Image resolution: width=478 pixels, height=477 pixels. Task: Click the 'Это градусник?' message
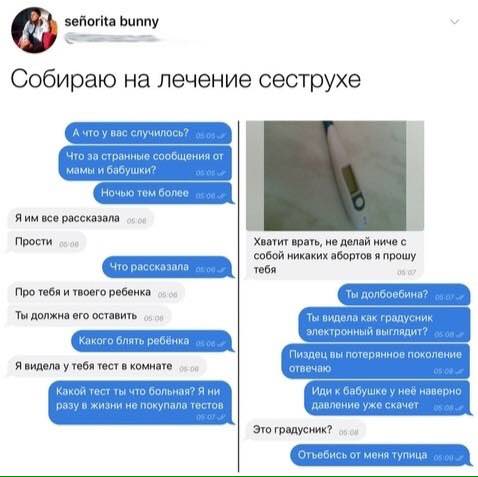point(306,430)
